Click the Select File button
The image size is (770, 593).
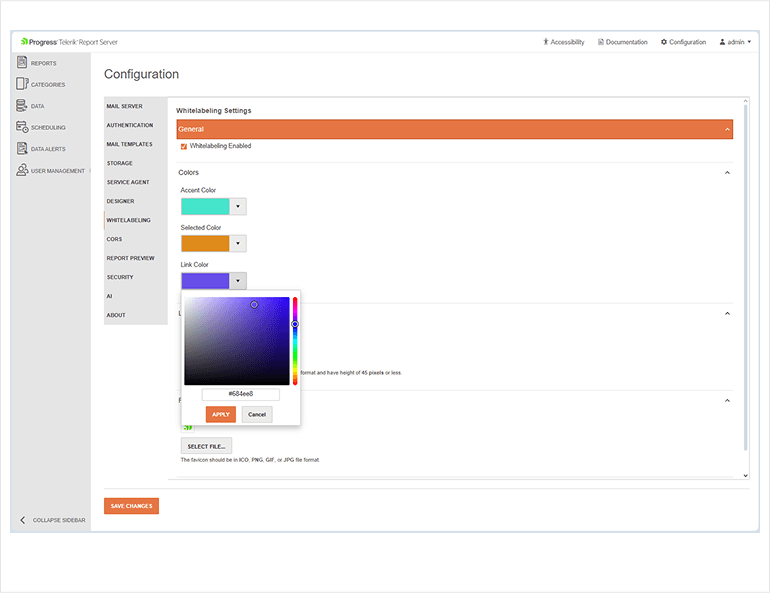point(206,446)
